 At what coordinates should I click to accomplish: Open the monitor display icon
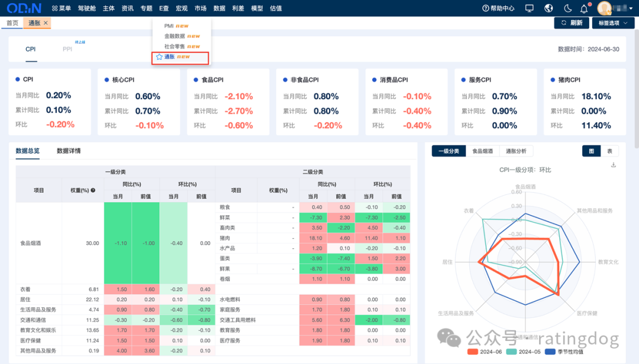pos(530,8)
